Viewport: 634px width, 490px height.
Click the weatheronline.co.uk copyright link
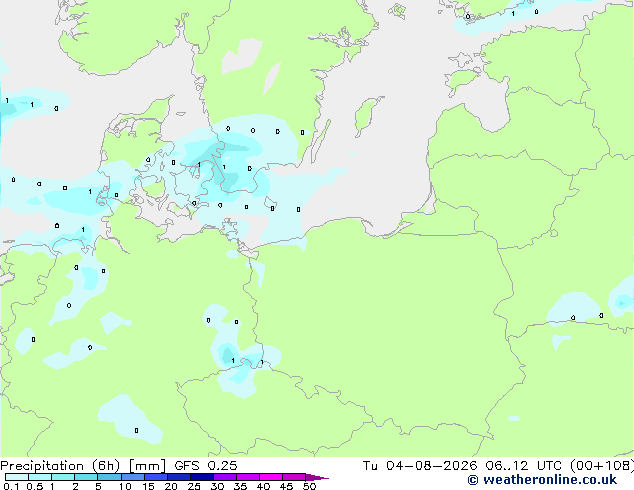tap(542, 480)
